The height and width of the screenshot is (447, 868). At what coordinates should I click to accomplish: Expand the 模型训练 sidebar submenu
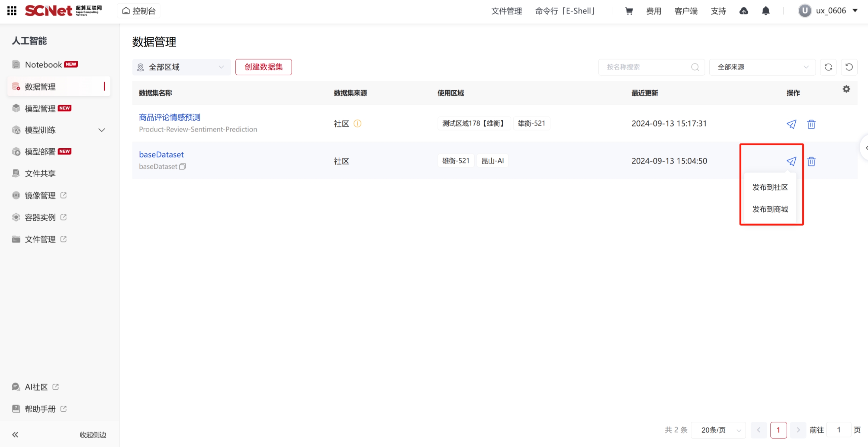coord(102,130)
